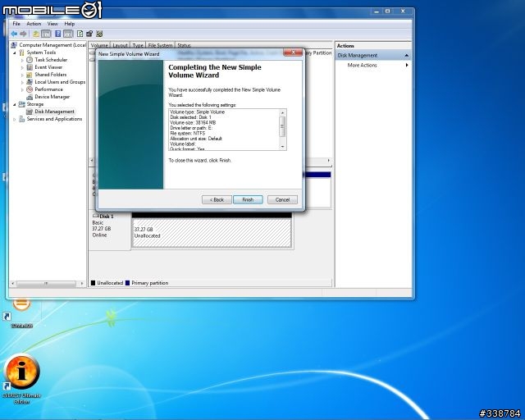The width and height of the screenshot is (525, 420).
Task: Collapse the Storage tree node
Action: [15, 104]
